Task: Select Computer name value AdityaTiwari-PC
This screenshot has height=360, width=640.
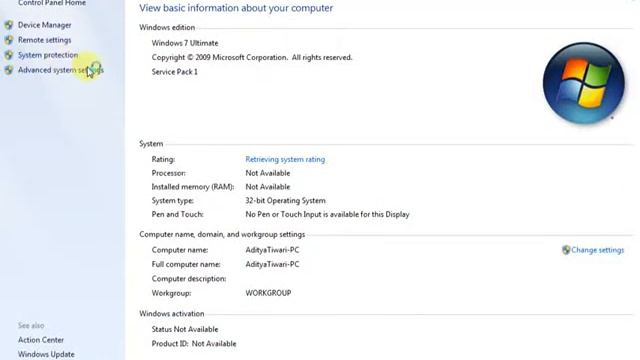Action: click(x=272, y=250)
